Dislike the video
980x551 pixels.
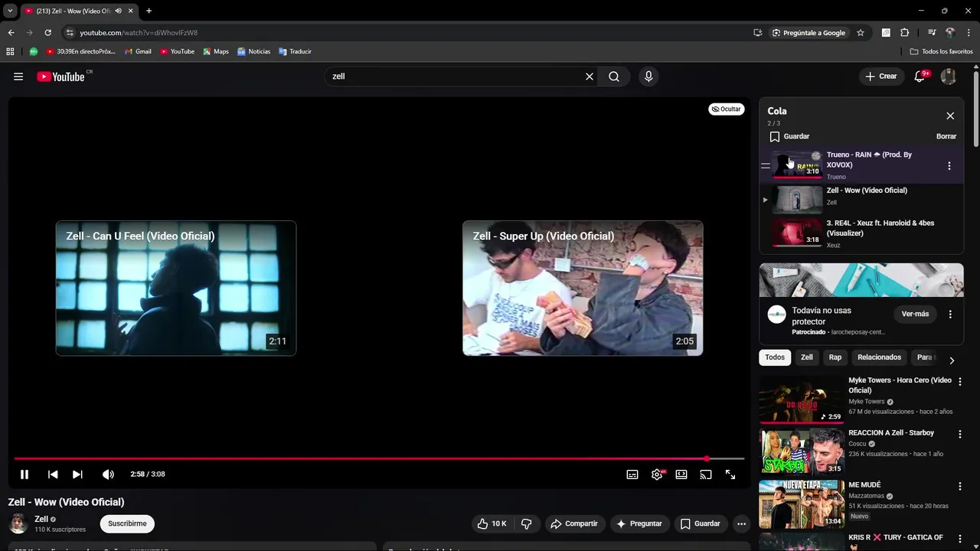click(527, 523)
